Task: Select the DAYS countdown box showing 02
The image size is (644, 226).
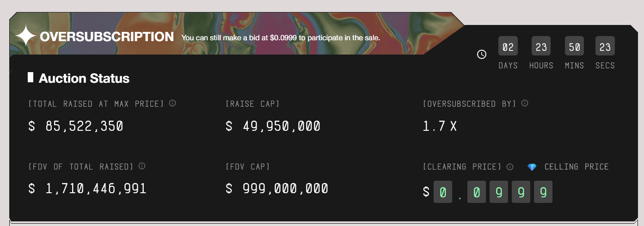Action: click(508, 47)
